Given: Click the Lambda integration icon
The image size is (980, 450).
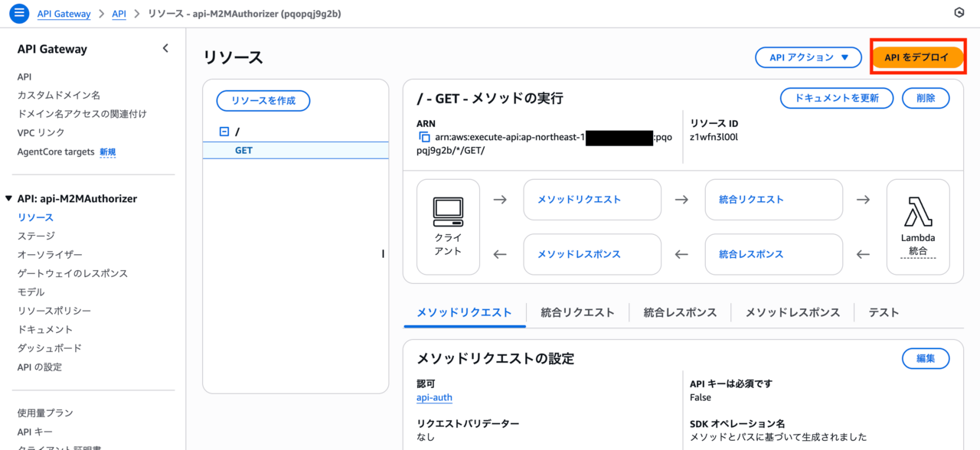Looking at the screenshot, I should tap(917, 212).
